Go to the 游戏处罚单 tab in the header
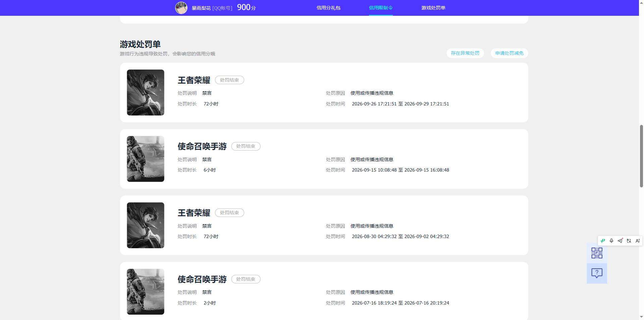The height and width of the screenshot is (320, 644). (x=433, y=8)
